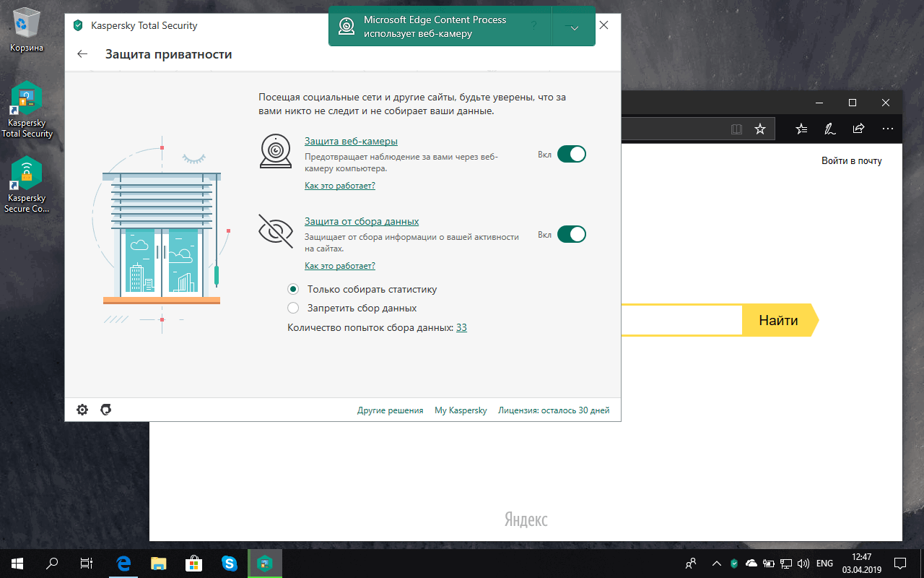The width and height of the screenshot is (924, 578).
Task: Go back using the arrow beside Защита приватности
Action: (82, 53)
